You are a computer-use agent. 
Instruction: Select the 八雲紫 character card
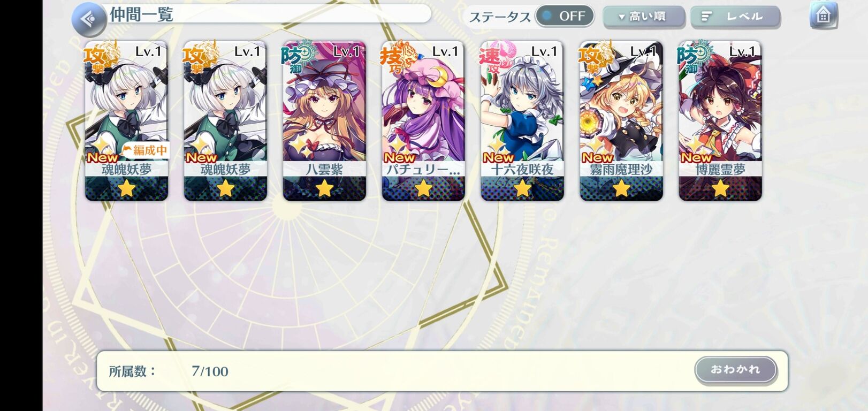click(324, 121)
